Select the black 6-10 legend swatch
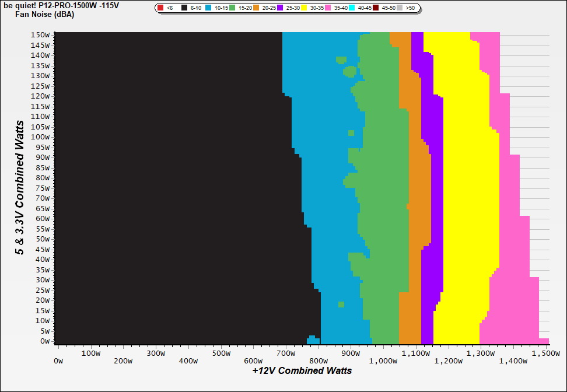Viewport: 567px width, 392px height. [184, 8]
